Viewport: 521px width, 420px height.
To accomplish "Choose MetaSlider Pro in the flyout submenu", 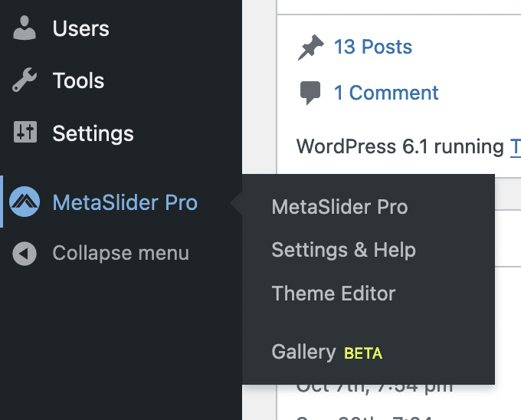I will 339,207.
